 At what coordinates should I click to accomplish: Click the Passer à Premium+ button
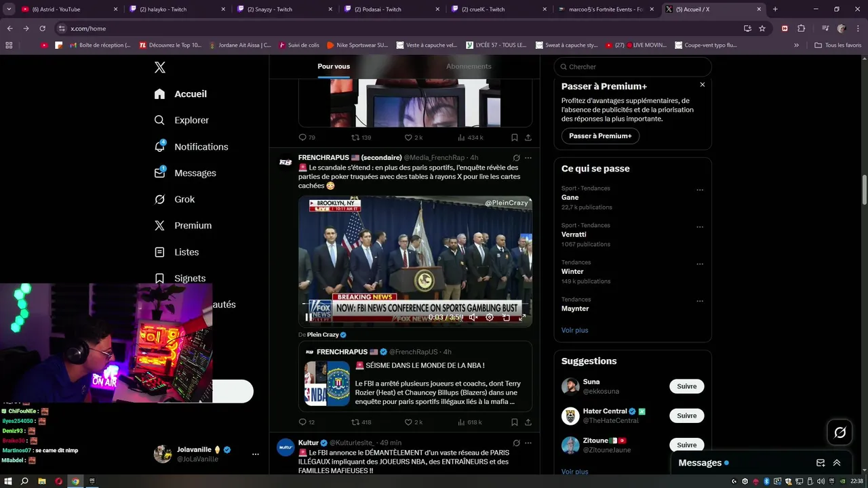[x=600, y=136]
